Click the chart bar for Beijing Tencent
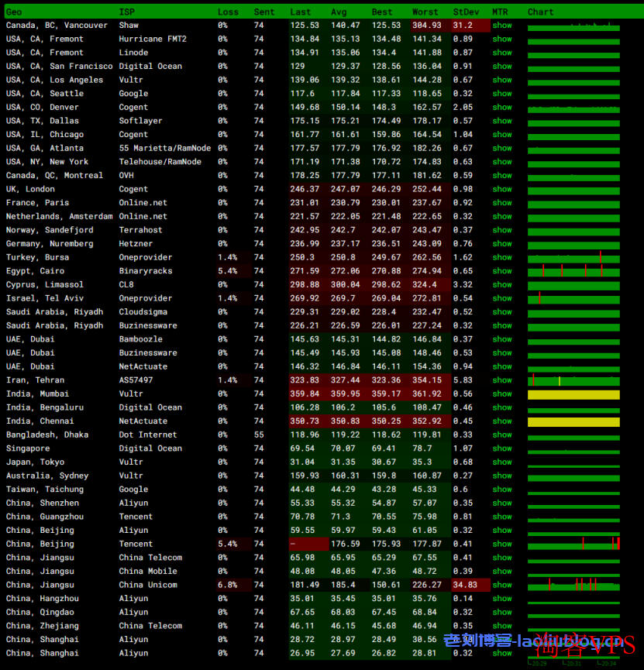The image size is (644, 670). point(573,545)
